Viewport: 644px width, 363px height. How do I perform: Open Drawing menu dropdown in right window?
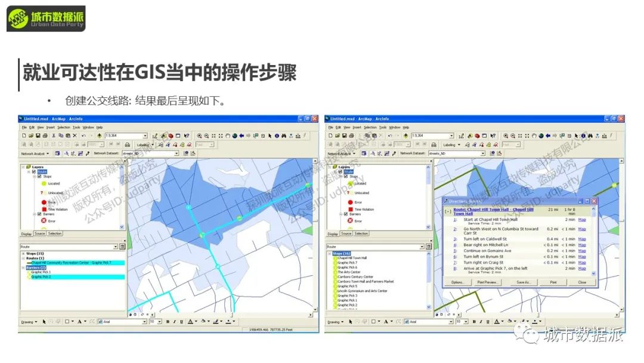tap(336, 322)
